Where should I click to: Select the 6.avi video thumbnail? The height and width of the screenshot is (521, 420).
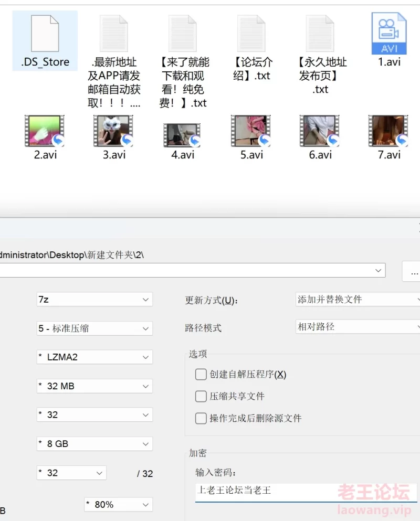pos(320,131)
